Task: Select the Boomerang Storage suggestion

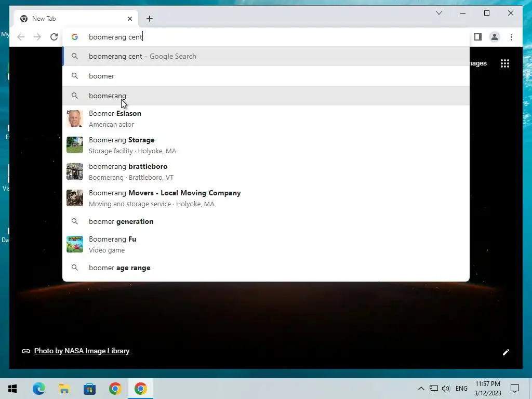Action: pyautogui.click(x=266, y=145)
